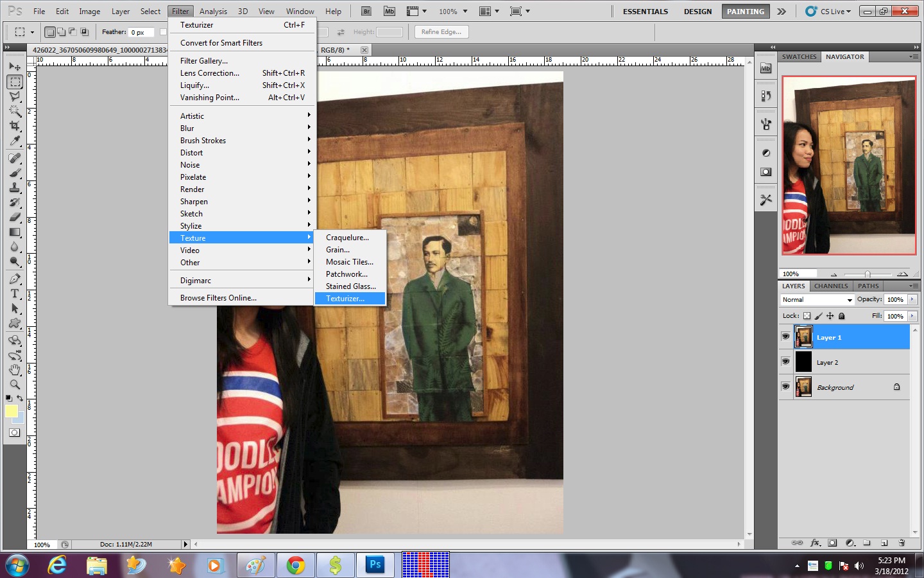Hide the Background layer visibility eye
The image size is (924, 578).
(x=785, y=386)
